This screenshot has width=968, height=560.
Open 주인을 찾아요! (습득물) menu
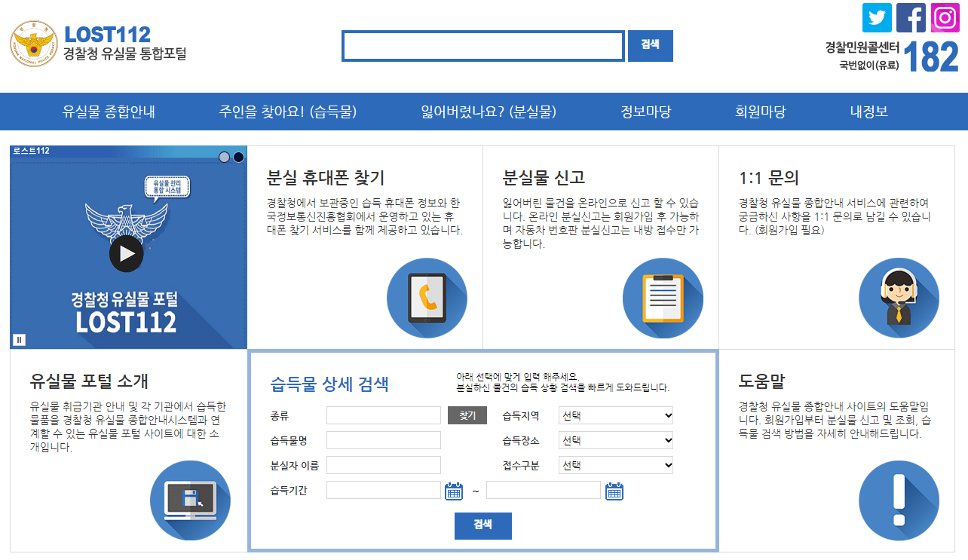point(287,112)
